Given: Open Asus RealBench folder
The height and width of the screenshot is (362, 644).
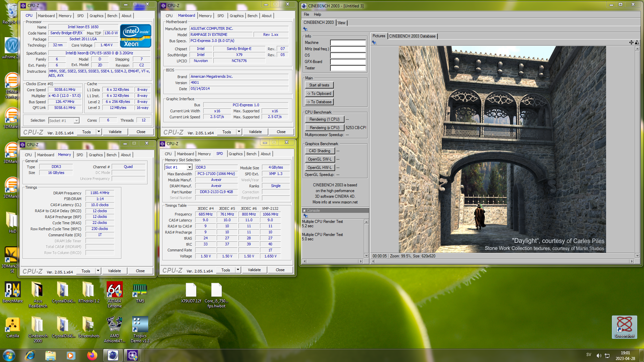Looking at the screenshot, I should point(38,294).
